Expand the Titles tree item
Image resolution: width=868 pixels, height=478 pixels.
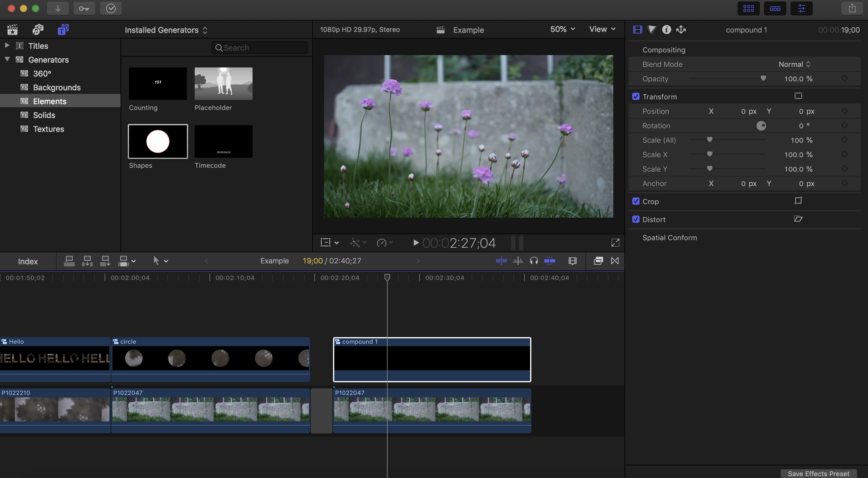point(7,45)
